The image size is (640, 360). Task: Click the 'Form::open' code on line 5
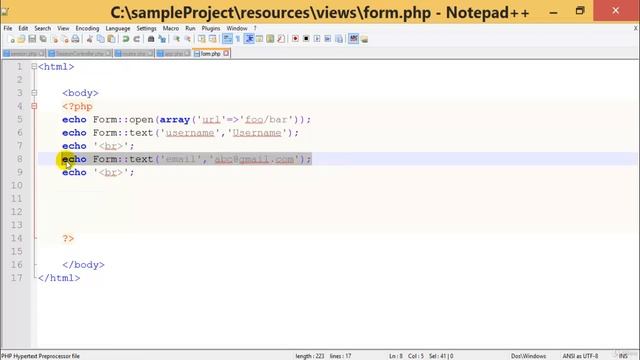[x=123, y=120]
